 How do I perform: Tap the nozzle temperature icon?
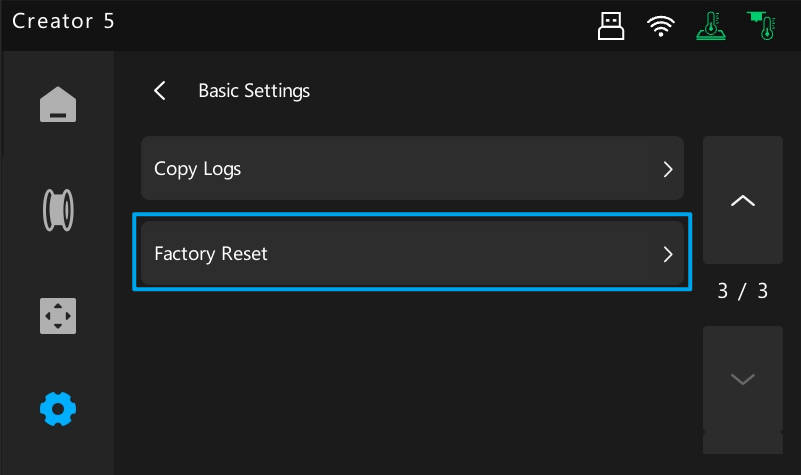[x=762, y=26]
